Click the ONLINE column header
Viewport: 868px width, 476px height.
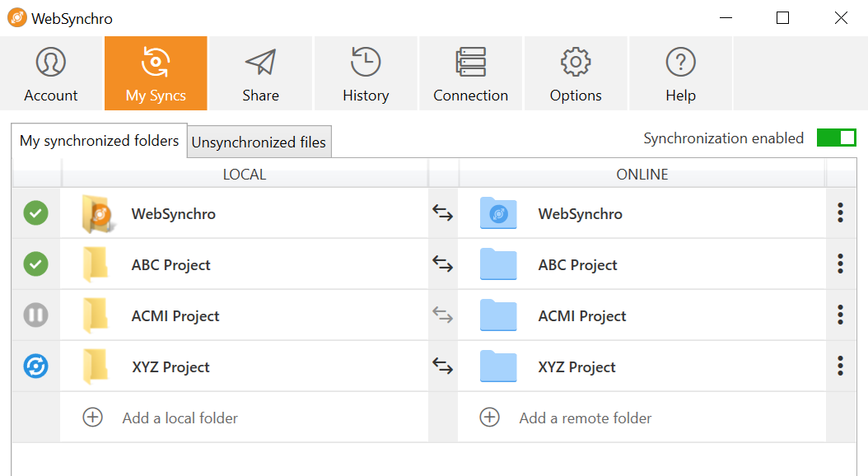point(642,175)
